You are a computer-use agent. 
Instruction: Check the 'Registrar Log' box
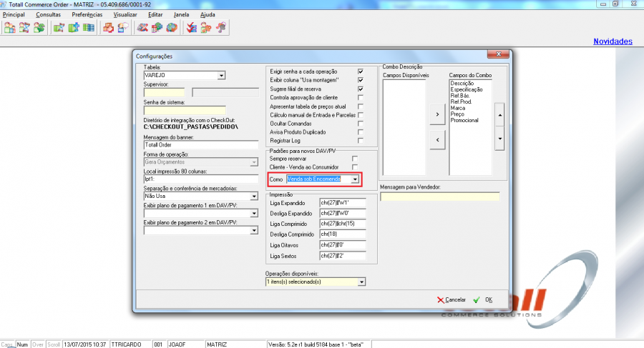360,141
